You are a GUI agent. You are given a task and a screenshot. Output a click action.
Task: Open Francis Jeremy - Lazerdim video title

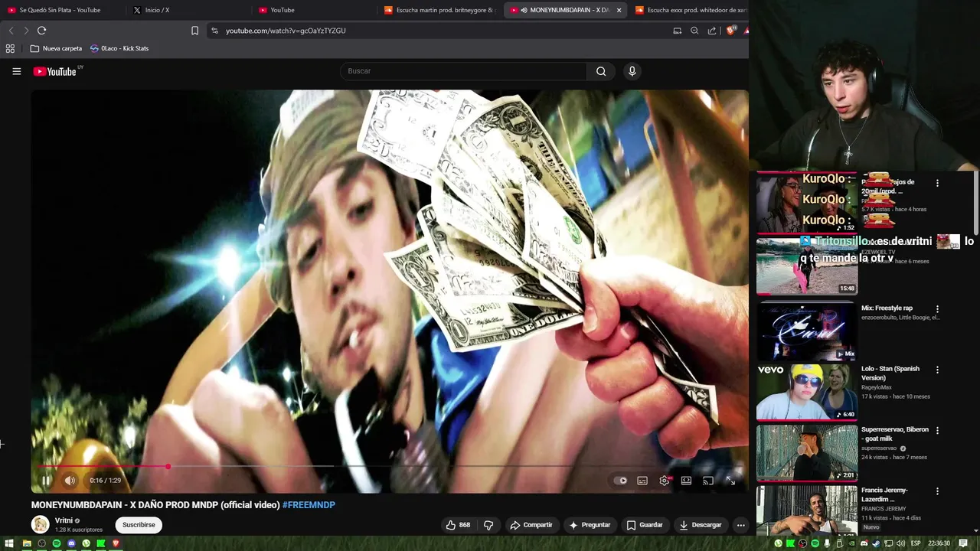[x=884, y=494]
